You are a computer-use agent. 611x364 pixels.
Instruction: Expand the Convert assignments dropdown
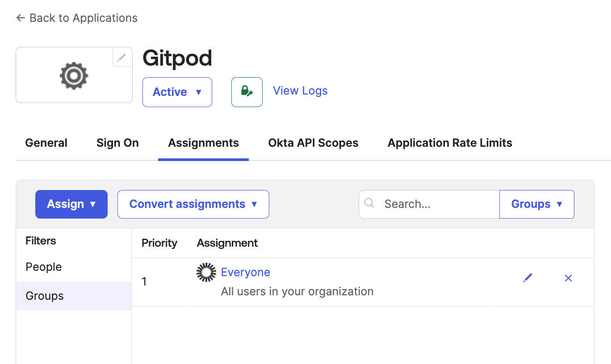(x=193, y=204)
